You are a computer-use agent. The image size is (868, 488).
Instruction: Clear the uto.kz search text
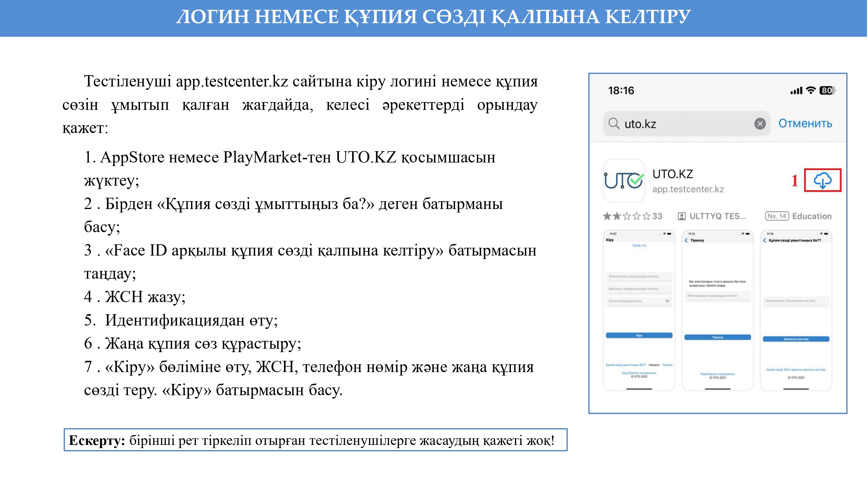[760, 124]
